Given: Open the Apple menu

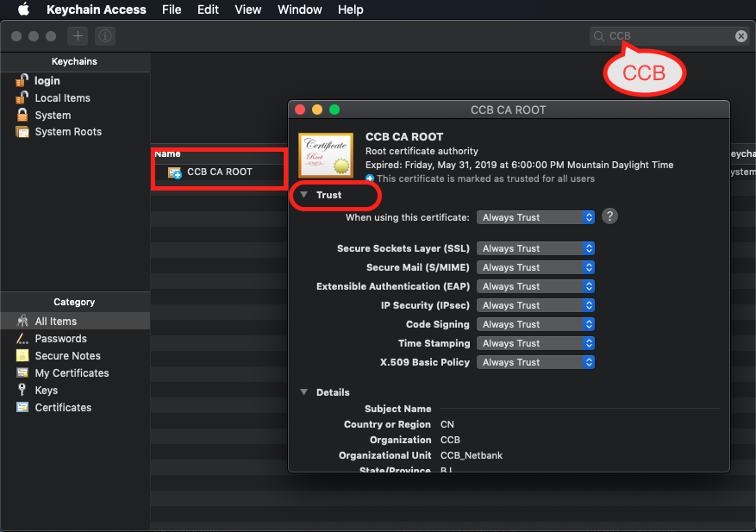Looking at the screenshot, I should [x=23, y=9].
